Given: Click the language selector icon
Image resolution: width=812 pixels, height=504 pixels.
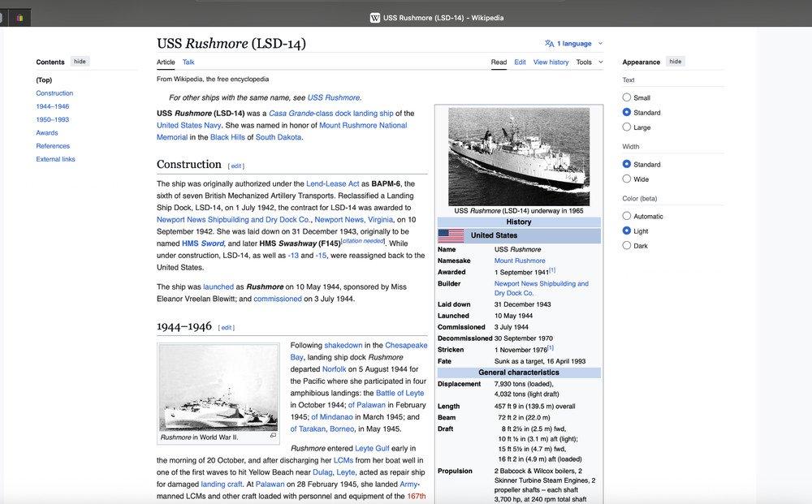Looking at the screenshot, I should [551, 43].
